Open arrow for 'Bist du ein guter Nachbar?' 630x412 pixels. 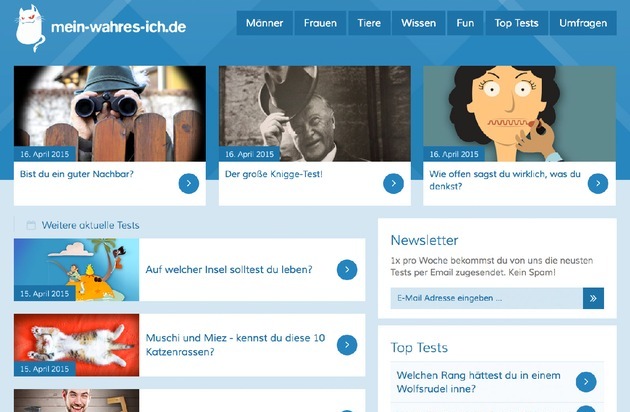pyautogui.click(x=188, y=184)
